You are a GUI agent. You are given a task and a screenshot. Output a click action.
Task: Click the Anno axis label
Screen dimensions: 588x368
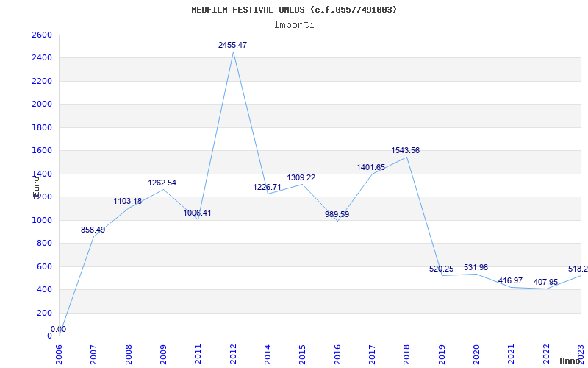click(569, 361)
